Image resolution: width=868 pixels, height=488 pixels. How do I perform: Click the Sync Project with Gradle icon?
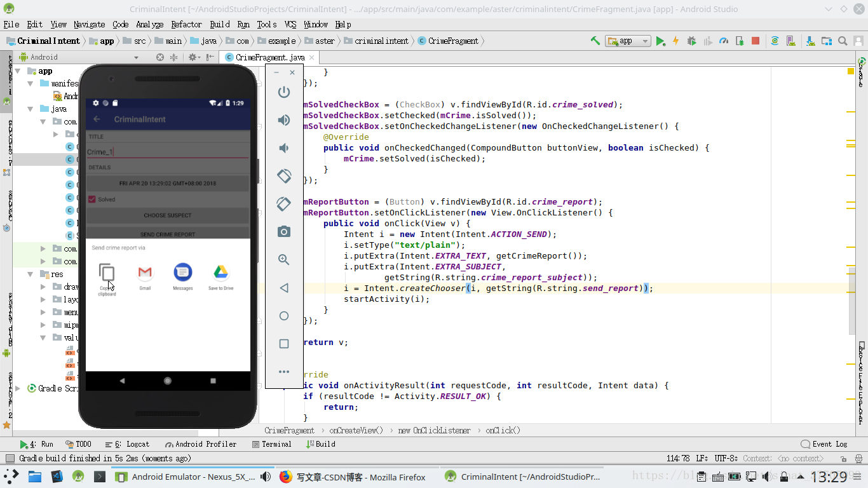775,41
